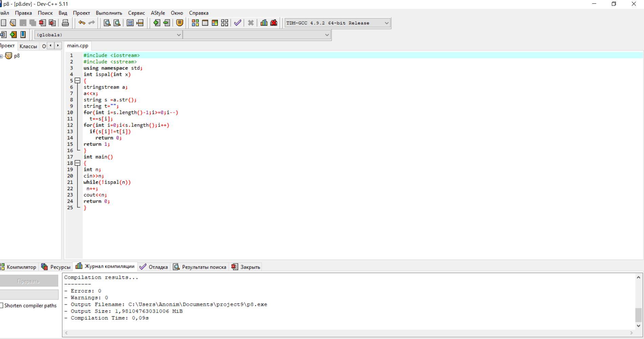Click the Goto function icon

pos(130,23)
